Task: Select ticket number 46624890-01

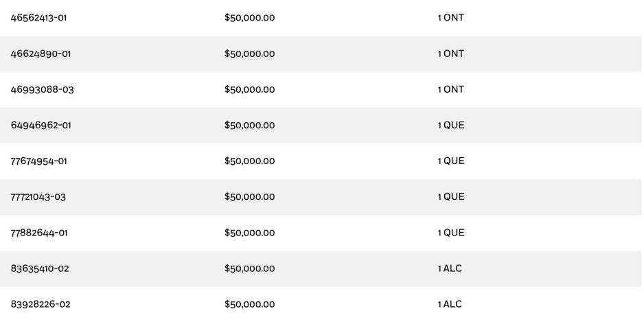Action: (41, 54)
